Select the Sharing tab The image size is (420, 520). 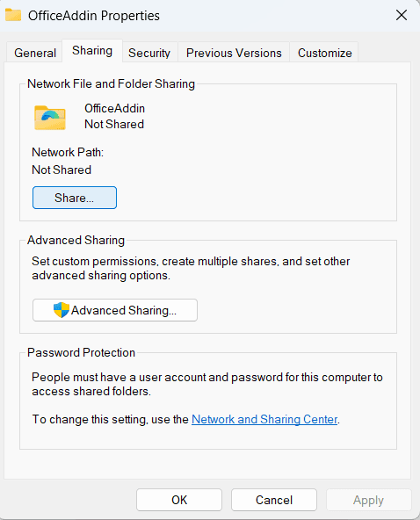pos(92,51)
